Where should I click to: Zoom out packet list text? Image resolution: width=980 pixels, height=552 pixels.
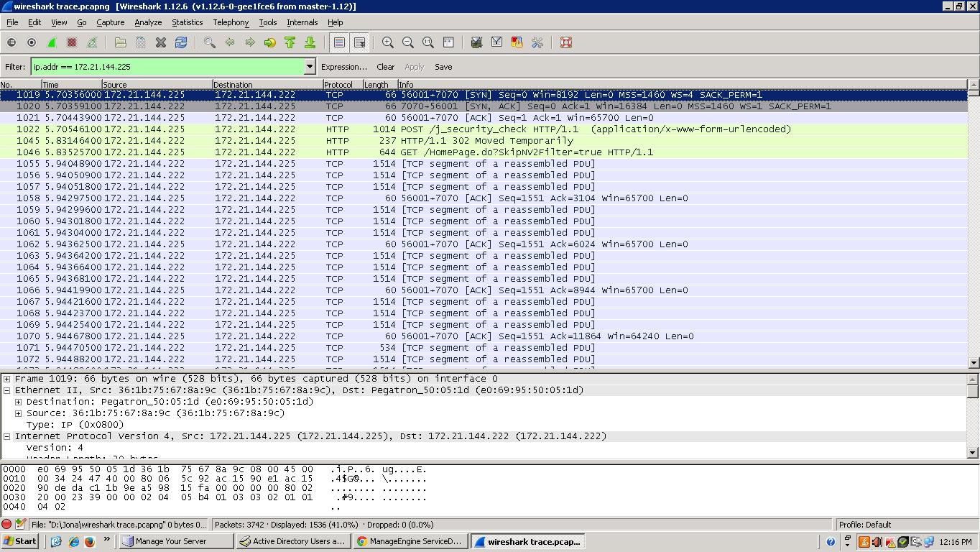408,42
